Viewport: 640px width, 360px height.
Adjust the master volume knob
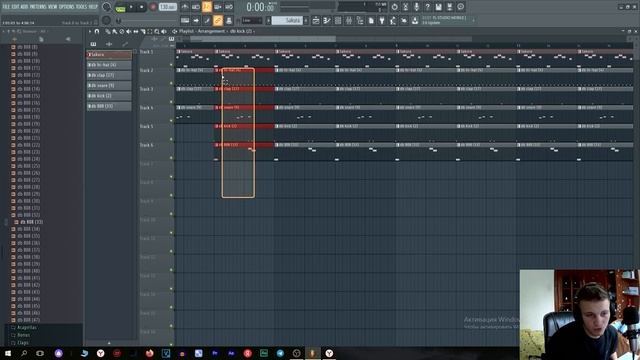(107, 7)
